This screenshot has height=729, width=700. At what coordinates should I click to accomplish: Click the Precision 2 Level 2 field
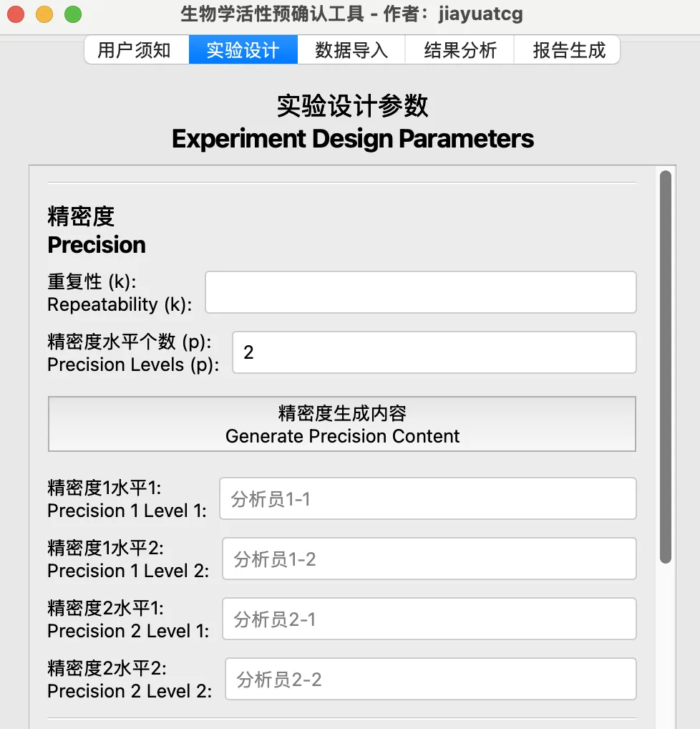[431, 679]
